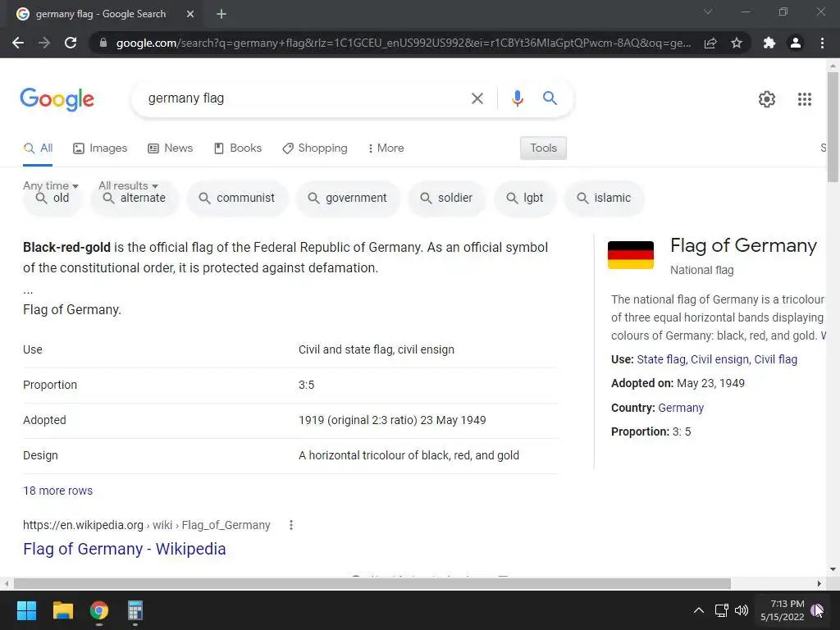Open a new tab with plus icon
Screen dimensions: 840x630
pos(221,14)
